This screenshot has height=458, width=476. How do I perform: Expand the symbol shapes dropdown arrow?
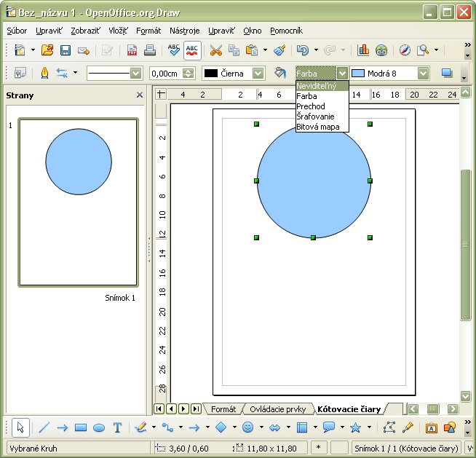(261, 427)
